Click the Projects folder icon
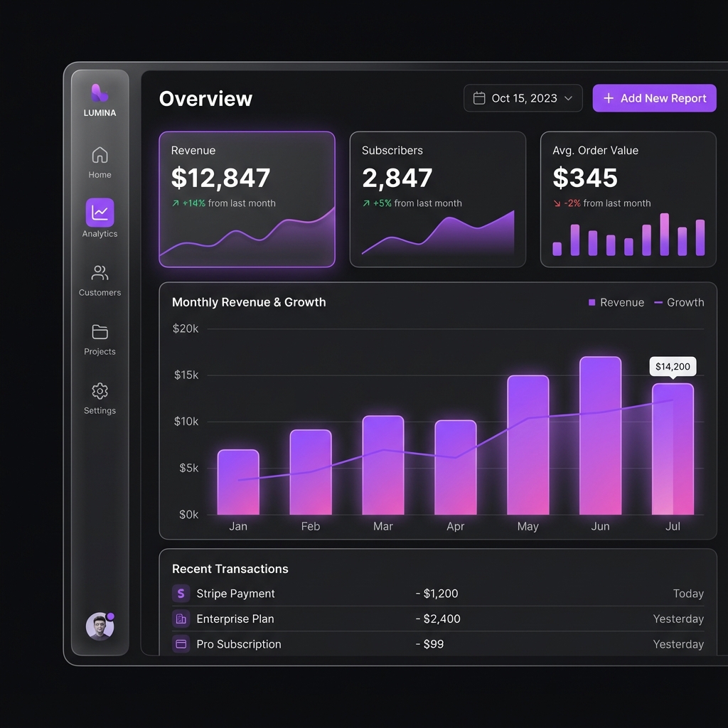 [100, 332]
